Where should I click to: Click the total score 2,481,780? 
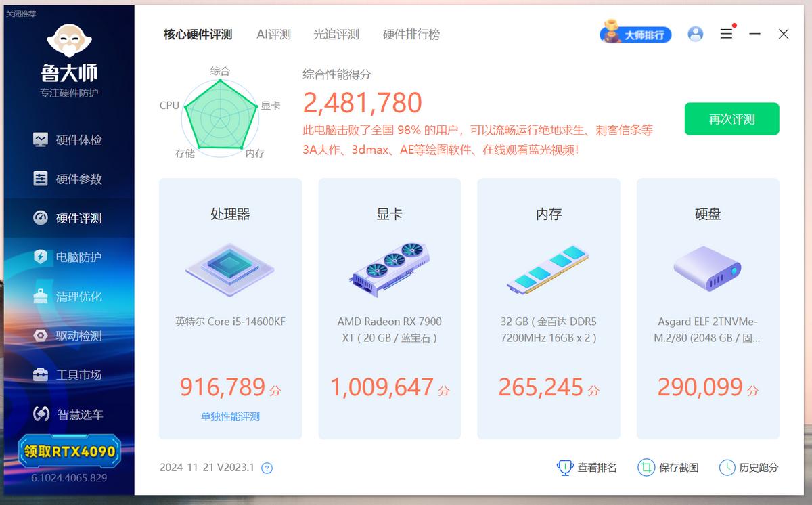[x=363, y=103]
